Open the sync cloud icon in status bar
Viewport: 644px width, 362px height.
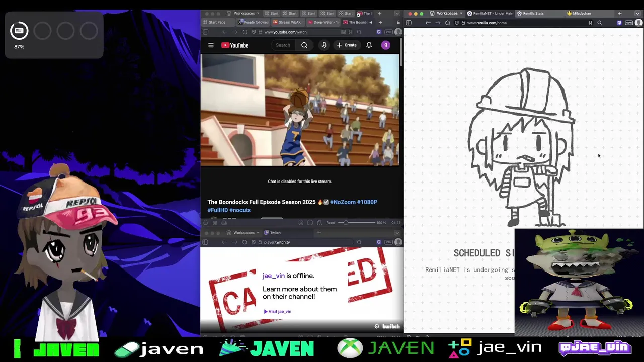224,223
